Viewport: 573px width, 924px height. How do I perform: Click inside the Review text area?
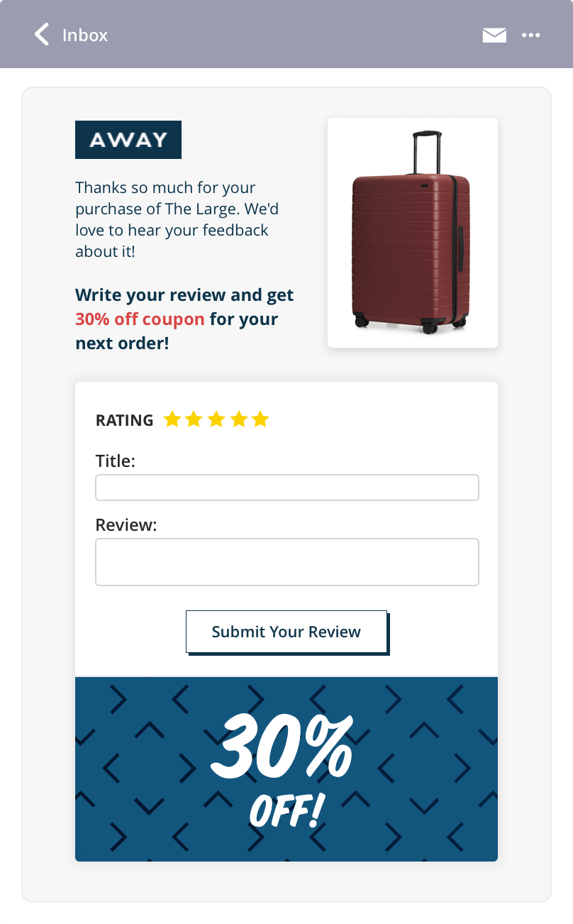[286, 561]
